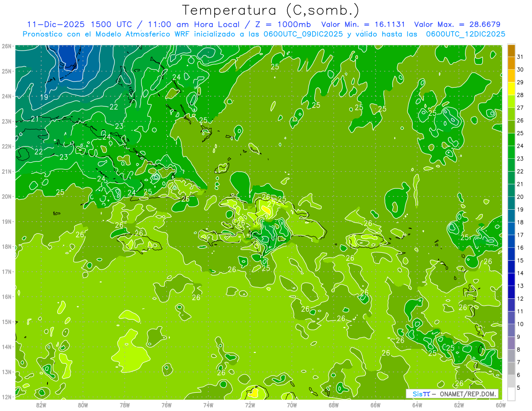Click the "26N" latitude axis label
This screenshot has width=532, height=411.
coord(6,46)
